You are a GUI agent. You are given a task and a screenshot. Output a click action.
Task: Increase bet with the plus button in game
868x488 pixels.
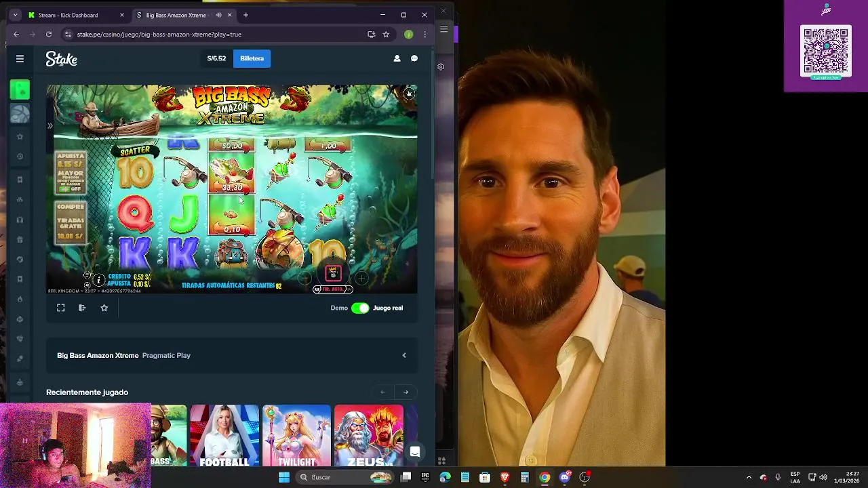[x=361, y=278]
